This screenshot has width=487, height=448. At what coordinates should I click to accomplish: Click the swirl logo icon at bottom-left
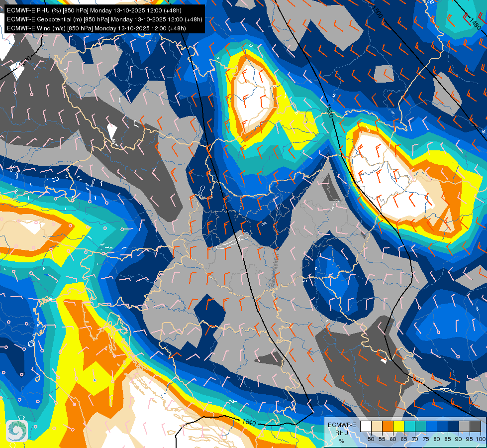tap(17, 431)
